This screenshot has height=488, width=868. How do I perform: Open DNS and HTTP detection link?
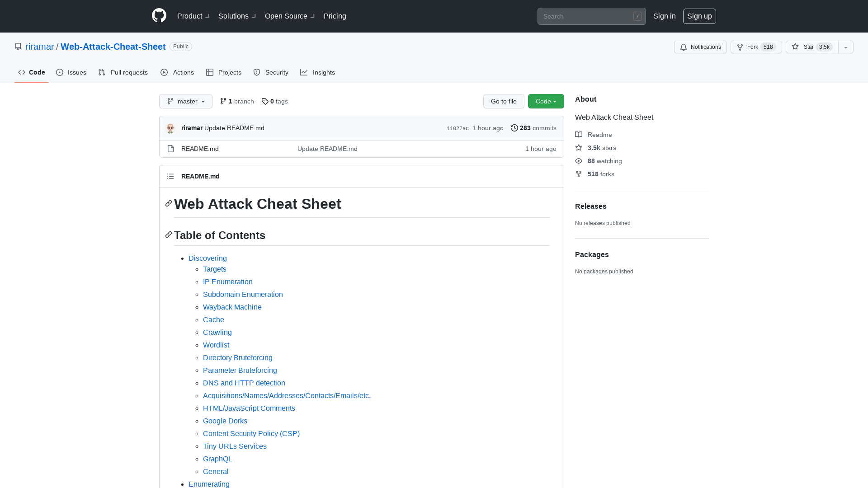244,383
